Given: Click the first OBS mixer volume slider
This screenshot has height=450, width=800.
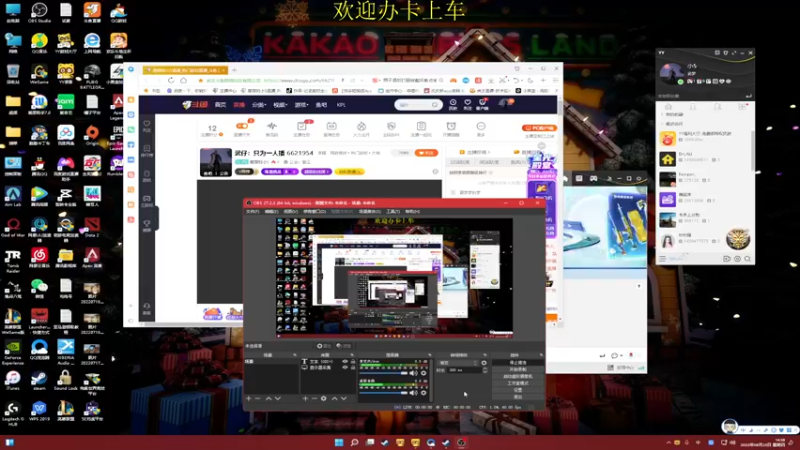Looking at the screenshot, I should coord(384,373).
